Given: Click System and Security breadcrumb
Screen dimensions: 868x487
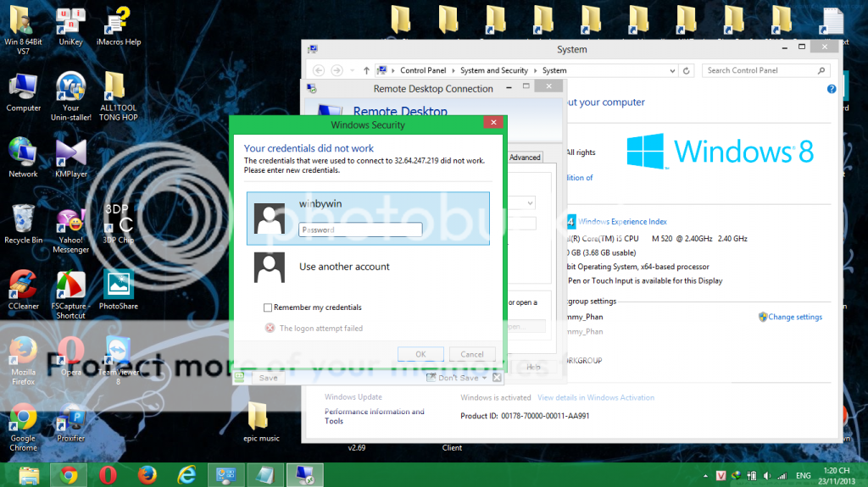Looking at the screenshot, I should click(494, 70).
